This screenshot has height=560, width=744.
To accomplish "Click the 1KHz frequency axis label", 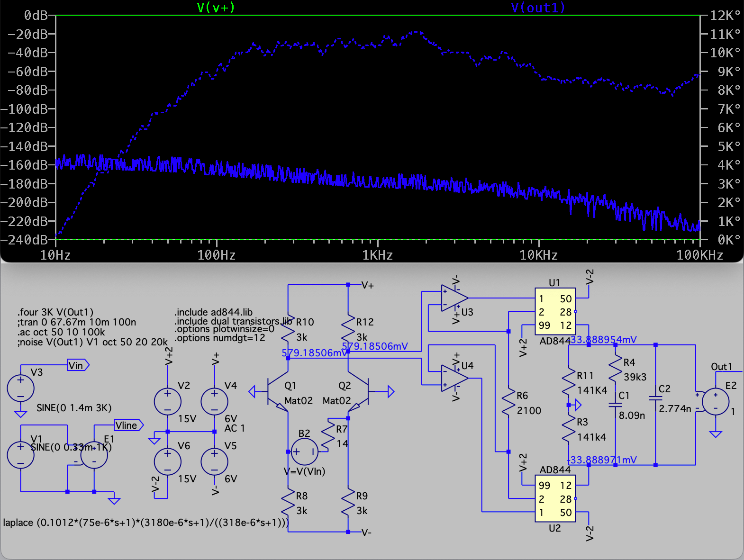I will 378,255.
